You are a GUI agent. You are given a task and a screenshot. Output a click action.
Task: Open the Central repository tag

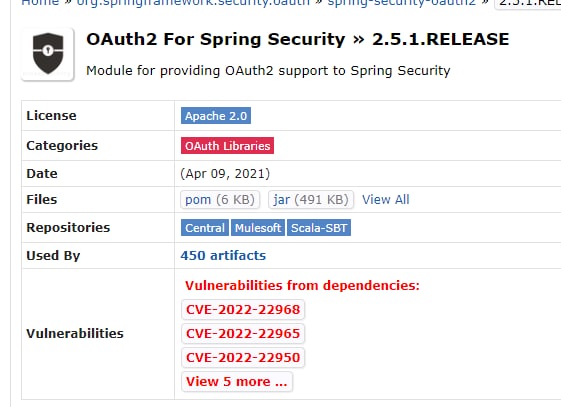pyautogui.click(x=205, y=228)
